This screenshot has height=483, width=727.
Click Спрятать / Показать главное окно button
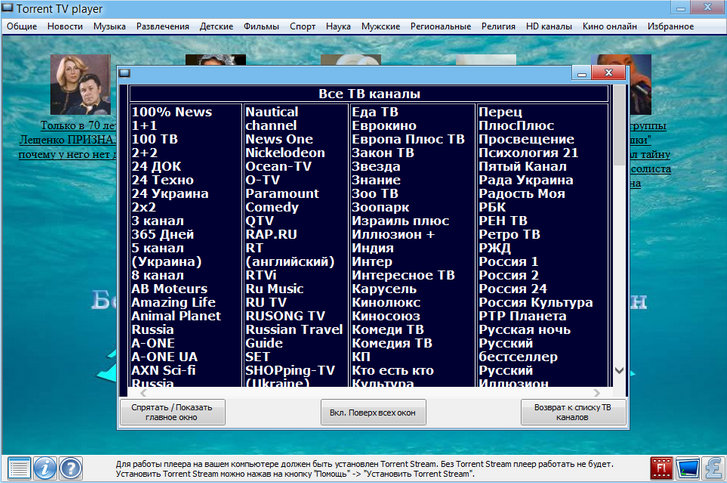point(173,412)
